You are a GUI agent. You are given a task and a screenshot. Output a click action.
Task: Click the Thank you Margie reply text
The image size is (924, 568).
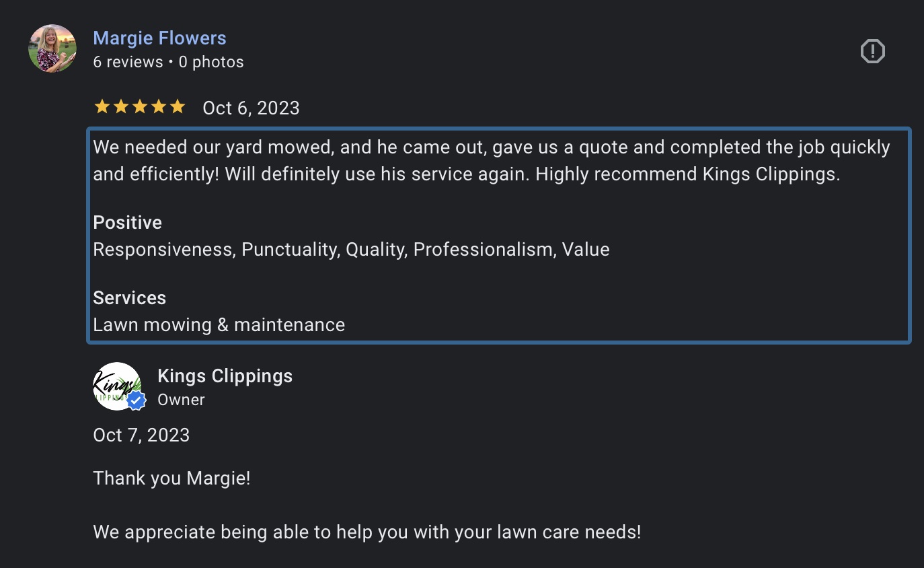coord(171,478)
